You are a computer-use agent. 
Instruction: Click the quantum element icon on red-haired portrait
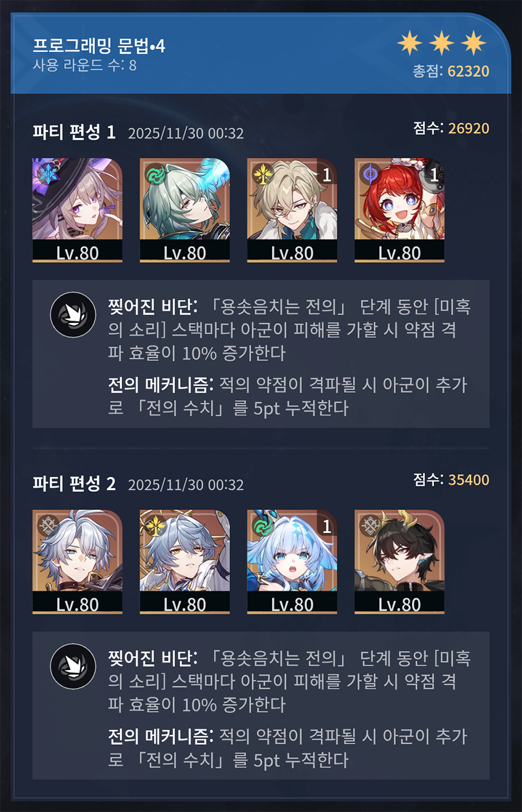pos(369,173)
